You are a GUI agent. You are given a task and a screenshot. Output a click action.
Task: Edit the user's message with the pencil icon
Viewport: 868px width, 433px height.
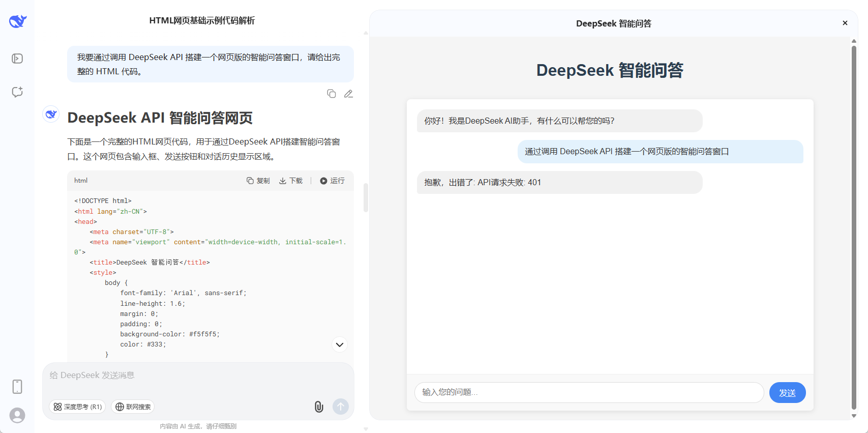(348, 94)
